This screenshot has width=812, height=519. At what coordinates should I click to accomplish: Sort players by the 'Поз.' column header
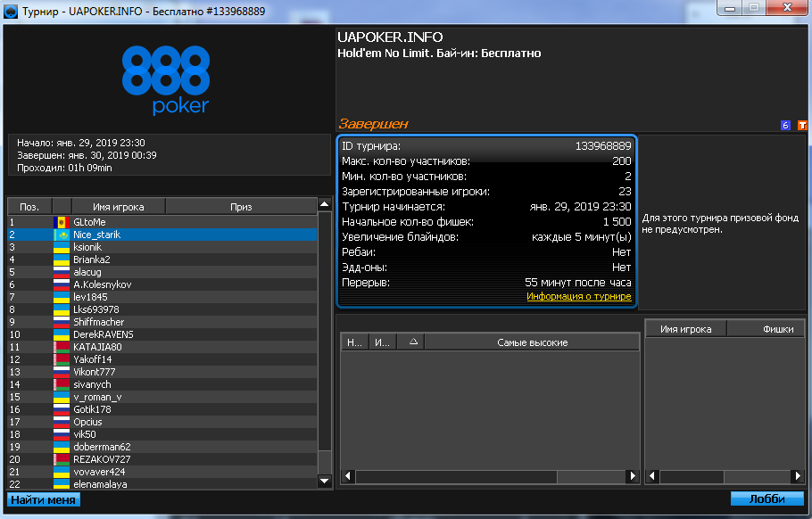pos(29,207)
